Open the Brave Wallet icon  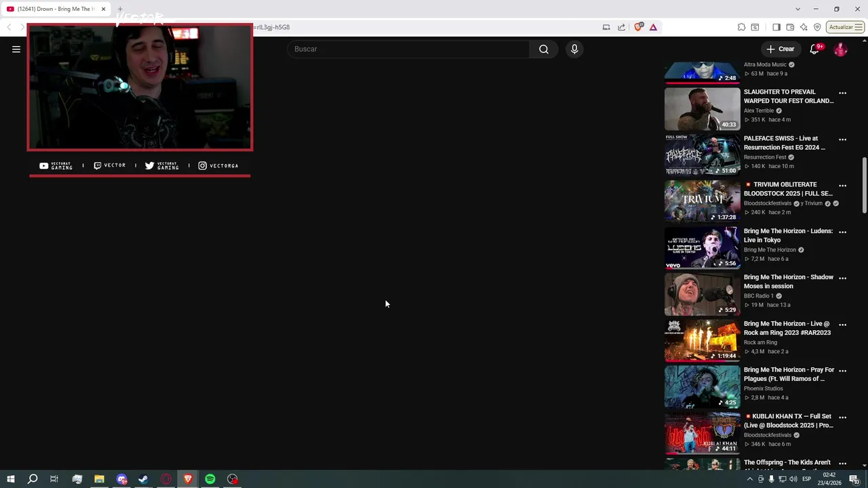(790, 27)
